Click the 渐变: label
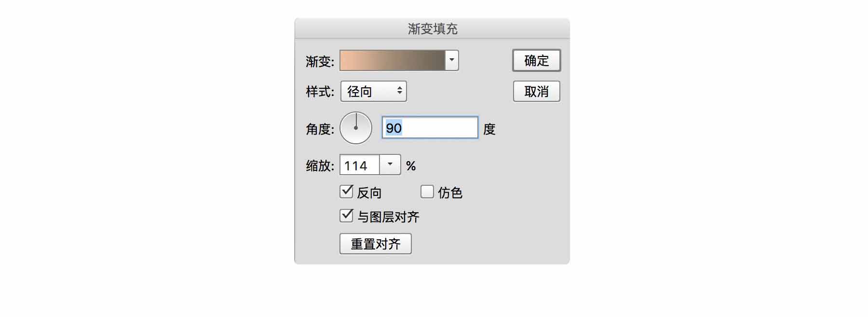868x317 pixels. pos(320,62)
